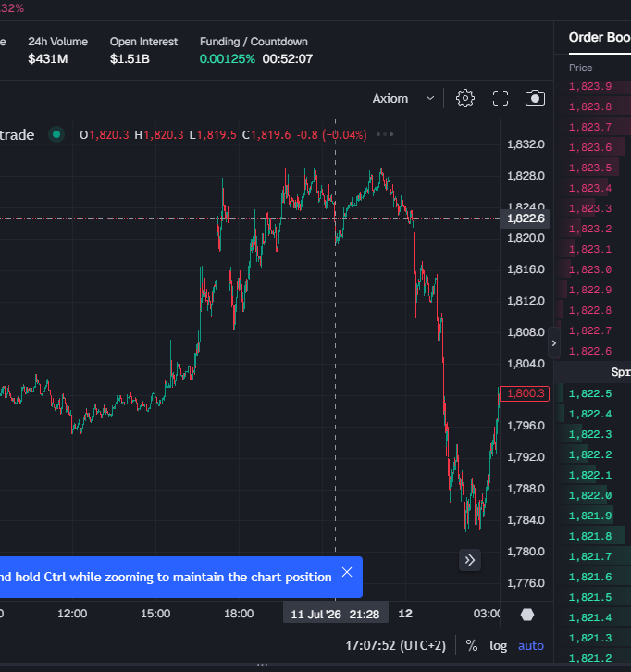This screenshot has height=672, width=631.
Task: Select ask price 1,823.3 in order book
Action: [x=590, y=208]
